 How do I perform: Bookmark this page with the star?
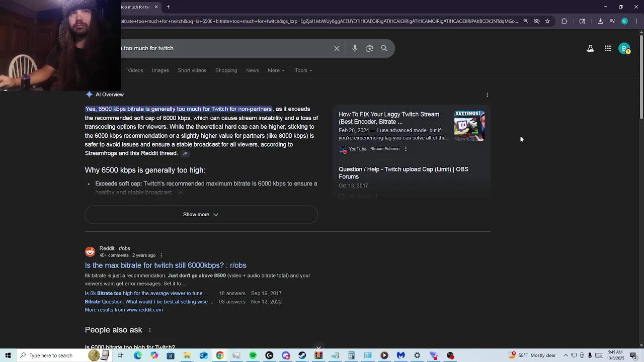pyautogui.click(x=547, y=21)
